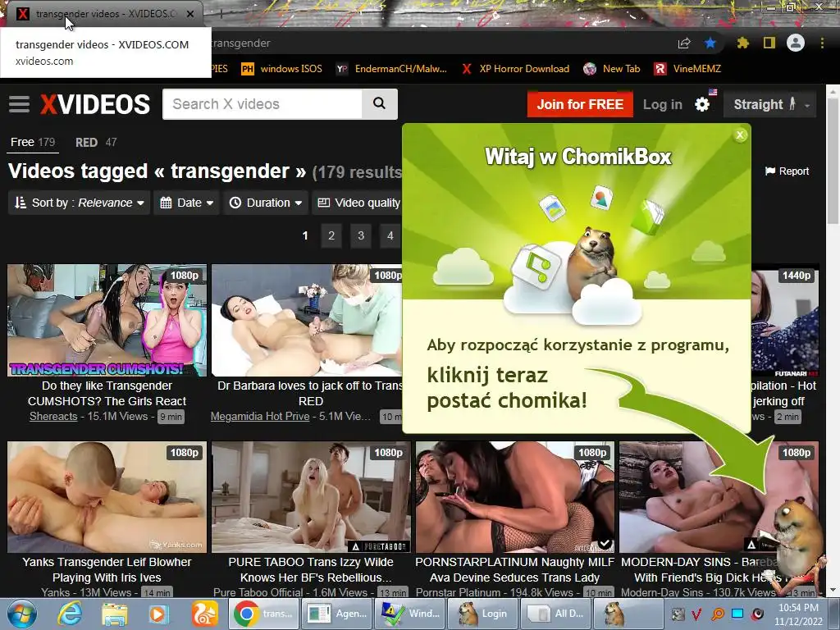Open the Video quality filter dropdown
The width and height of the screenshot is (840, 630).
(x=358, y=203)
